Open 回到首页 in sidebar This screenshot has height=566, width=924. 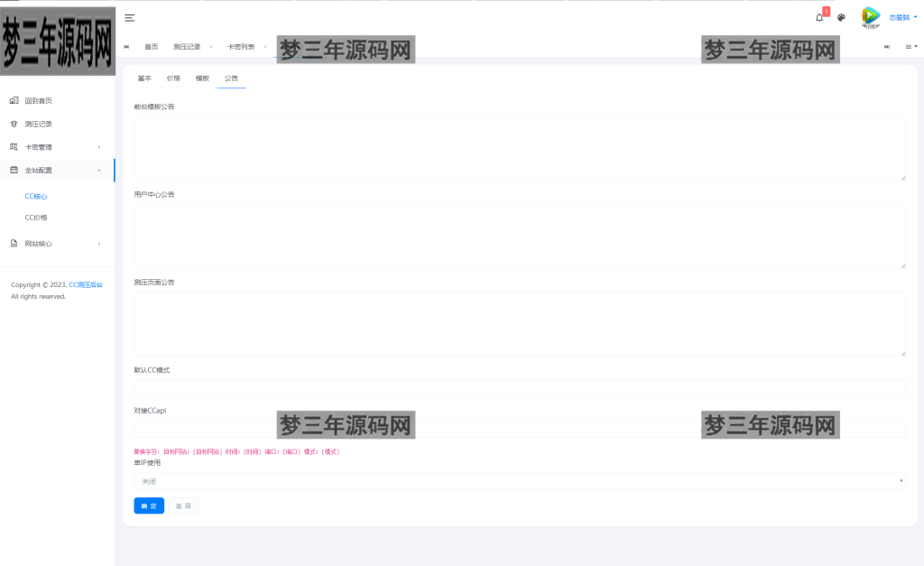coord(38,101)
